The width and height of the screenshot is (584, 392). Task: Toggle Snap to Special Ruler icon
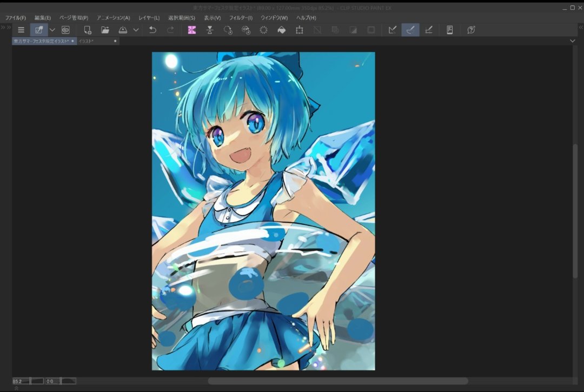pos(410,30)
